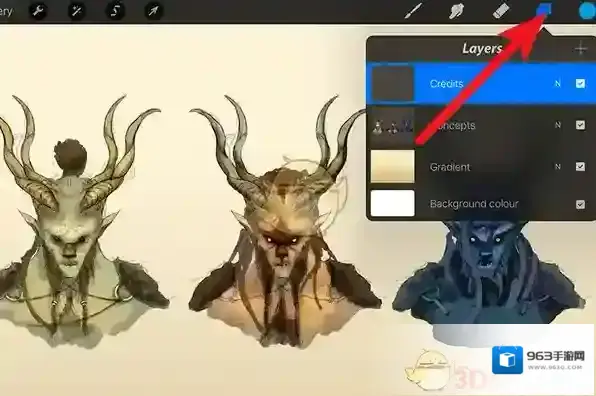Image resolution: width=596 pixels, height=396 pixels.
Task: Open the Adjustments magic wand menu
Action: (x=76, y=11)
